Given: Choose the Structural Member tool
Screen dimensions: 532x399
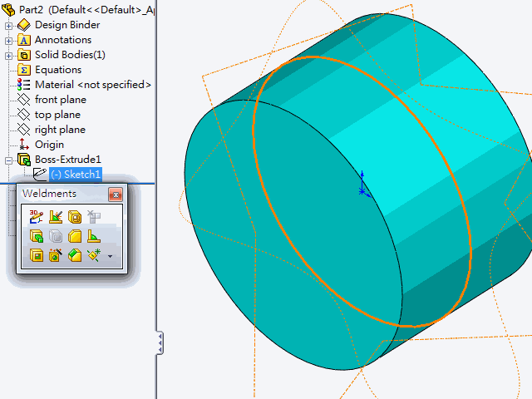Looking at the screenshot, I should point(75,216).
